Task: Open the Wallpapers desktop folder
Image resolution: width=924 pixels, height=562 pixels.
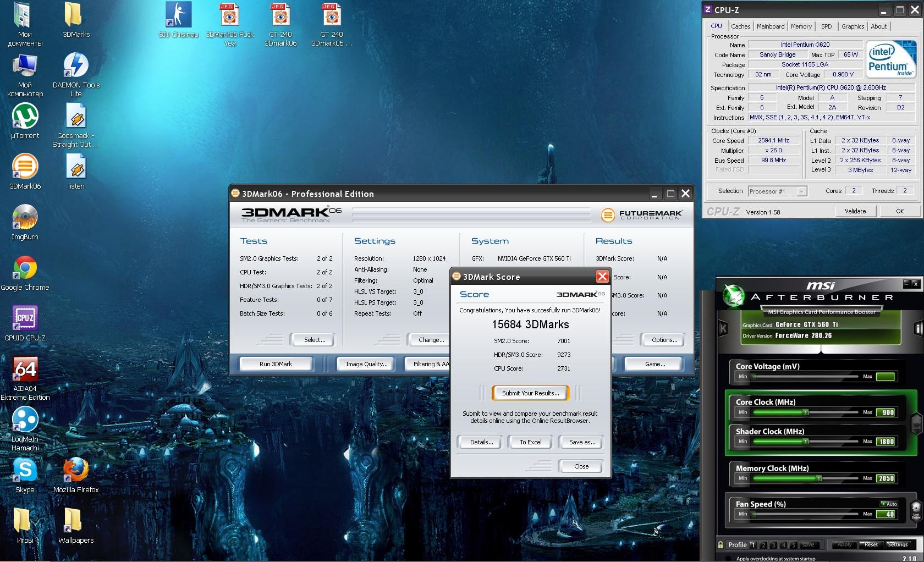Action: pyautogui.click(x=76, y=526)
